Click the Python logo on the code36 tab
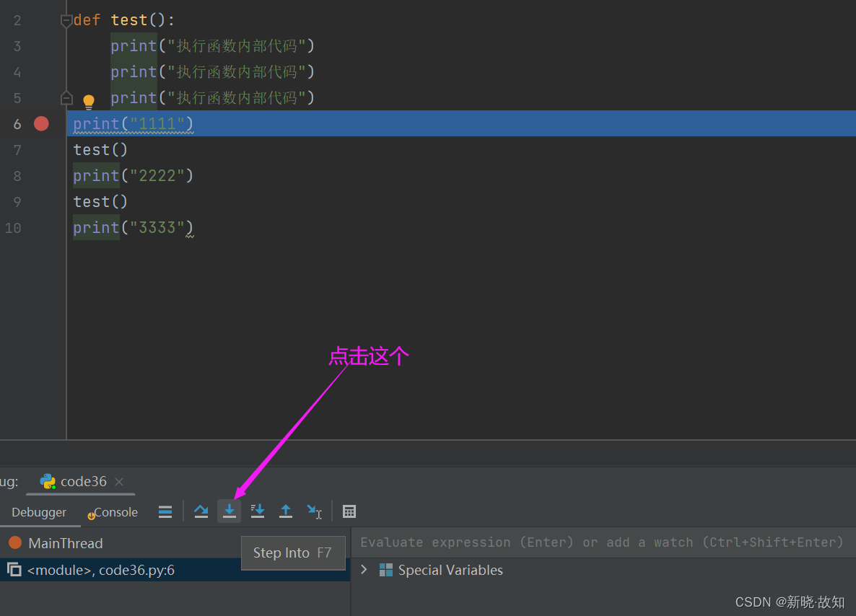The height and width of the screenshot is (616, 856). 48,481
